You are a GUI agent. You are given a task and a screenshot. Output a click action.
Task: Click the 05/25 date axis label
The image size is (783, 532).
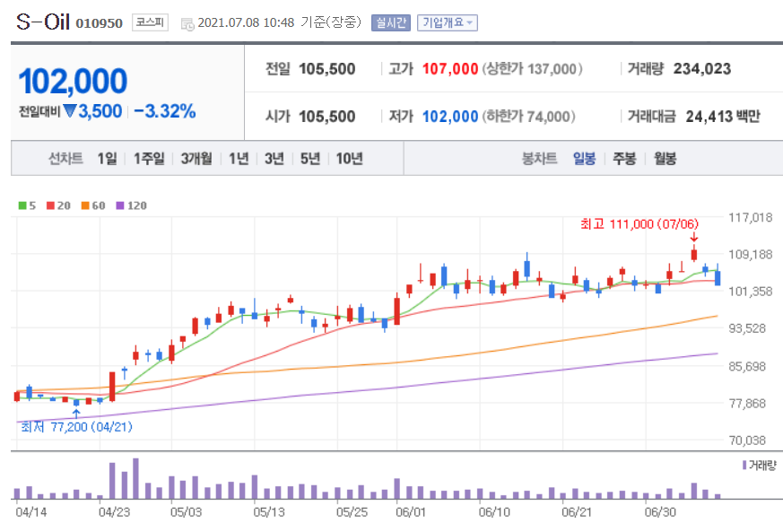point(352,512)
